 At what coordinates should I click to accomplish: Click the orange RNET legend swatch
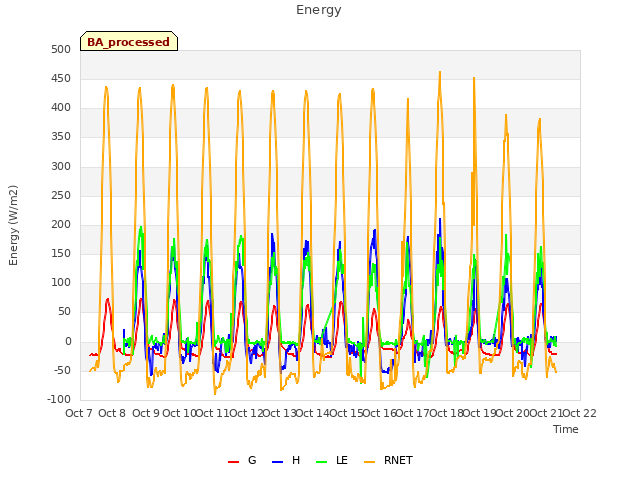(x=369, y=462)
